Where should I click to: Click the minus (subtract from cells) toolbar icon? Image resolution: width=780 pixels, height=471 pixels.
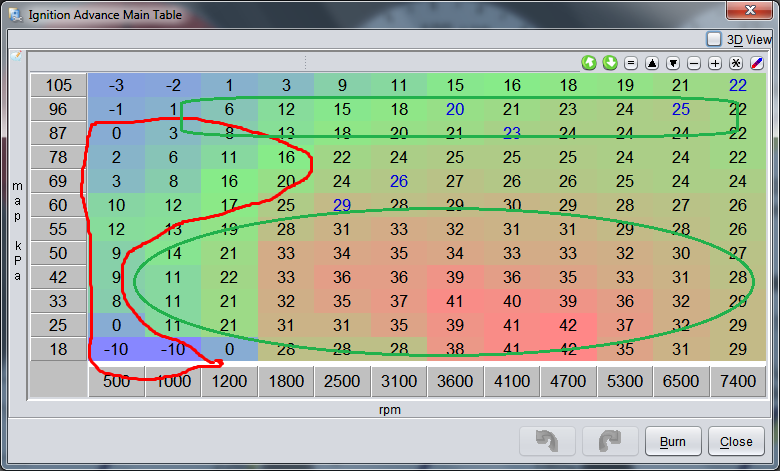pos(694,63)
